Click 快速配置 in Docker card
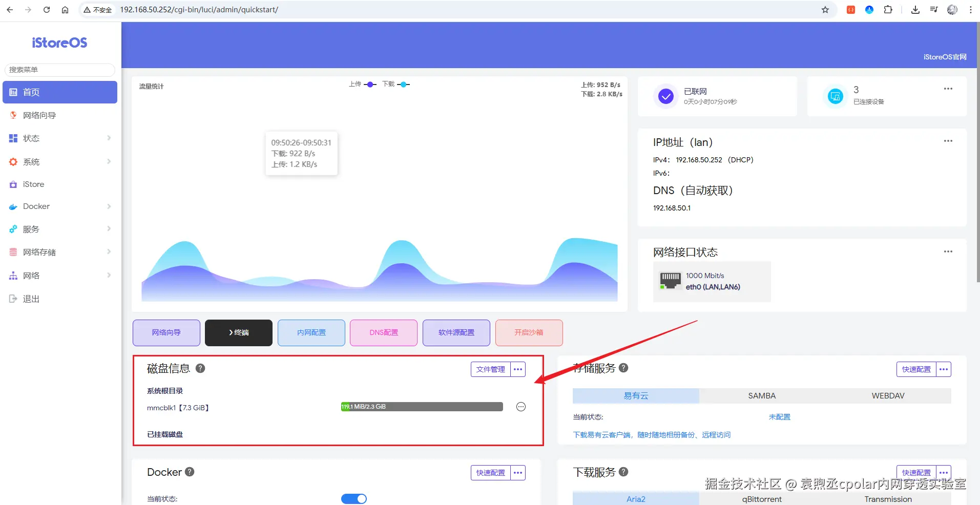Image resolution: width=980 pixels, height=505 pixels. click(491, 473)
